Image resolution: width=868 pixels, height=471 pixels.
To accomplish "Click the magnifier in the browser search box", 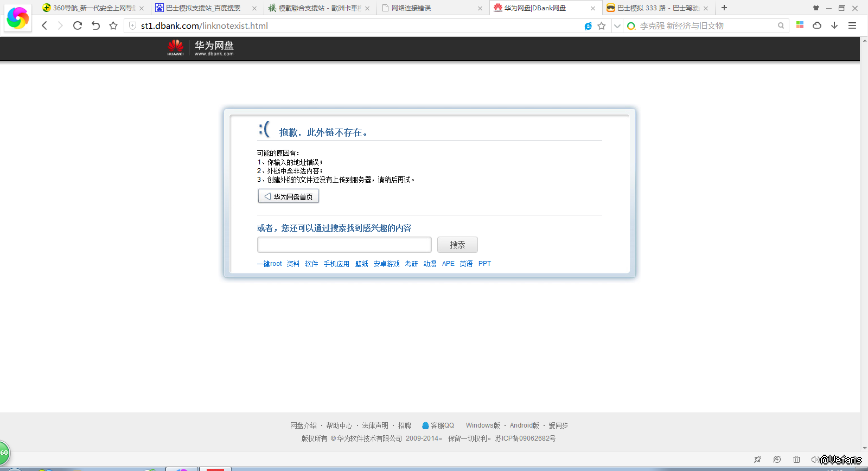I will point(781,26).
